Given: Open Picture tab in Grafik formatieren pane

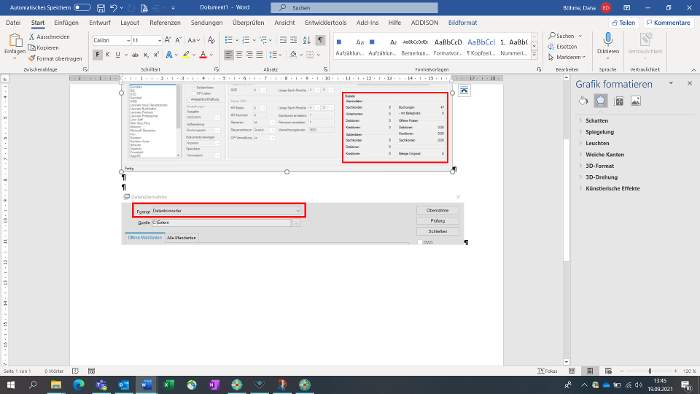Looking at the screenshot, I should [x=636, y=101].
